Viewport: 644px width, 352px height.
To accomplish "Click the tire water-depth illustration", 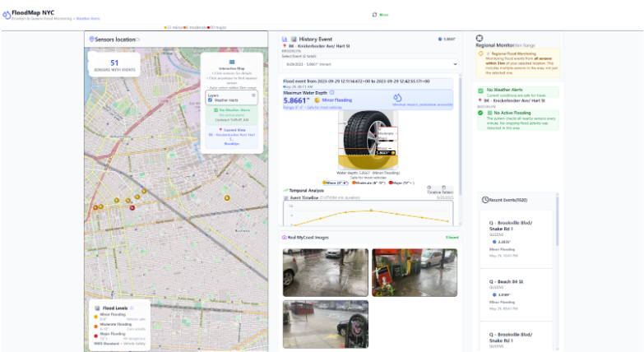I will (368, 140).
